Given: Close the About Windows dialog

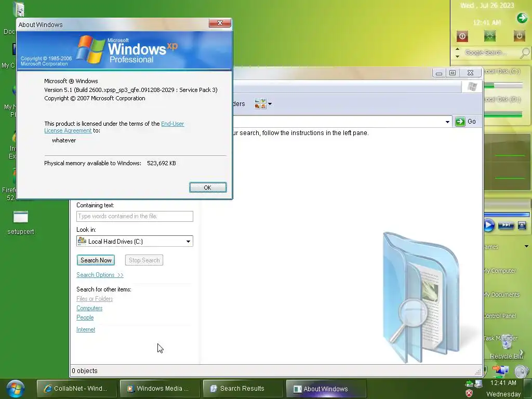Looking at the screenshot, I should (x=220, y=23).
